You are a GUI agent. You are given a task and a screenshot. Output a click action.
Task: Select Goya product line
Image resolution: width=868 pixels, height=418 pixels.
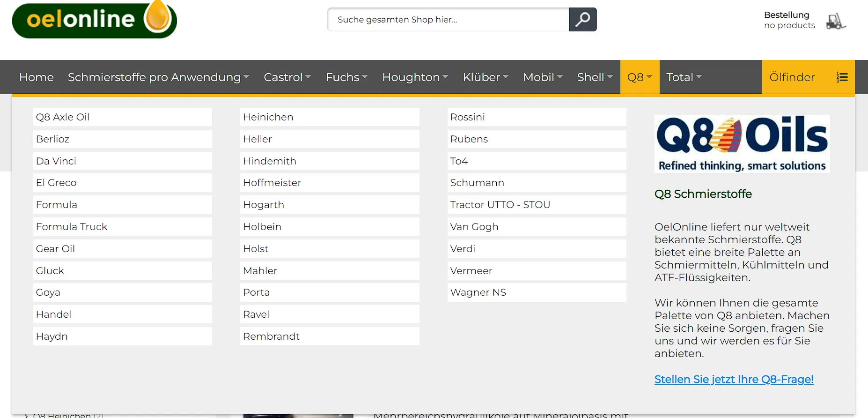[123, 292]
